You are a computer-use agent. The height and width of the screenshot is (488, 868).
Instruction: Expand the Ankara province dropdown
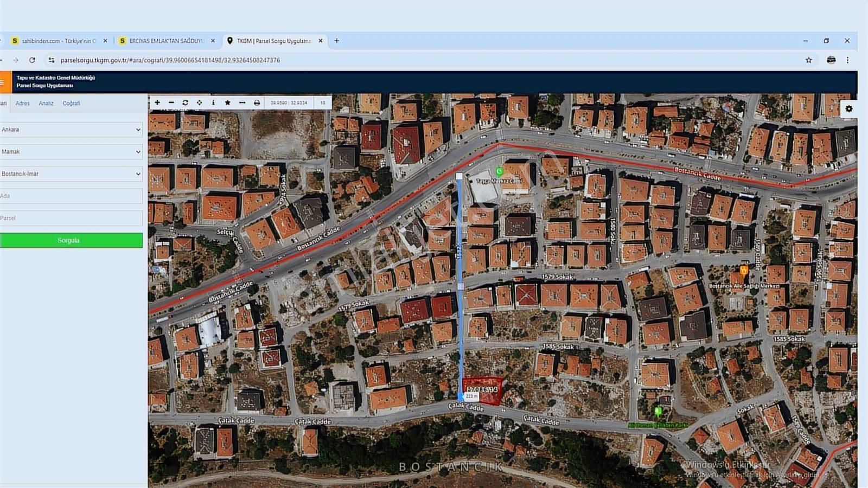point(71,130)
